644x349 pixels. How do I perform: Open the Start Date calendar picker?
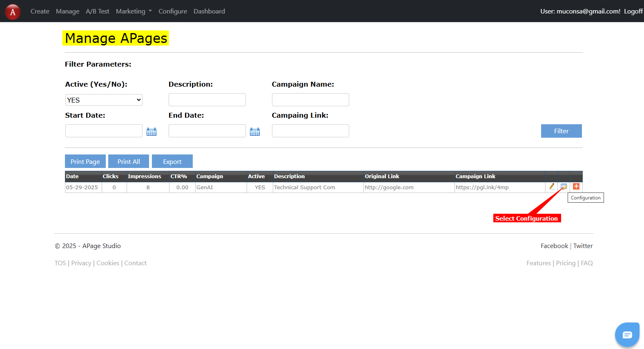tap(152, 132)
